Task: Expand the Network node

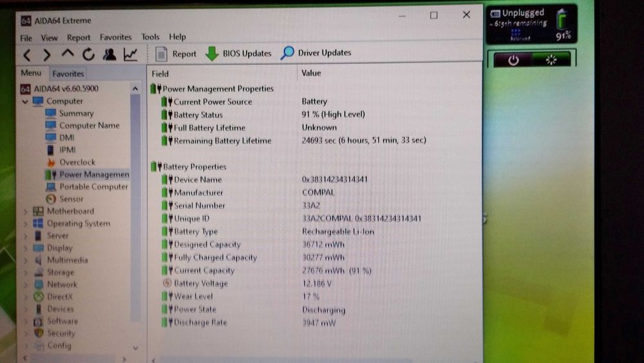Action: pos(26,284)
